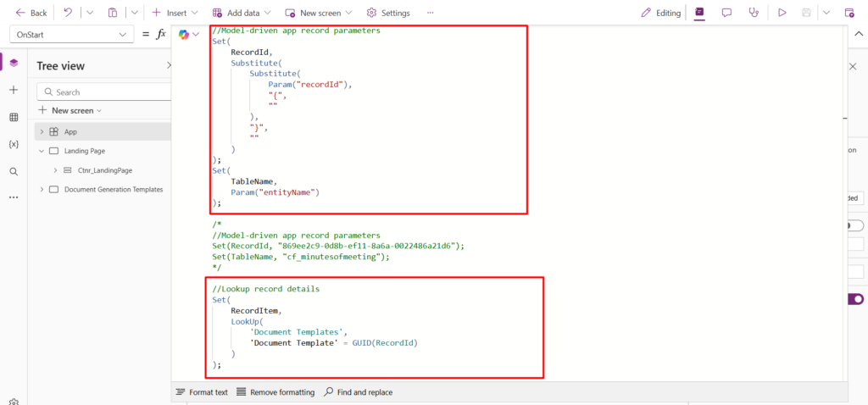This screenshot has height=405, width=868.
Task: Click the highlighted purple pane icon beside Editing
Action: click(699, 13)
